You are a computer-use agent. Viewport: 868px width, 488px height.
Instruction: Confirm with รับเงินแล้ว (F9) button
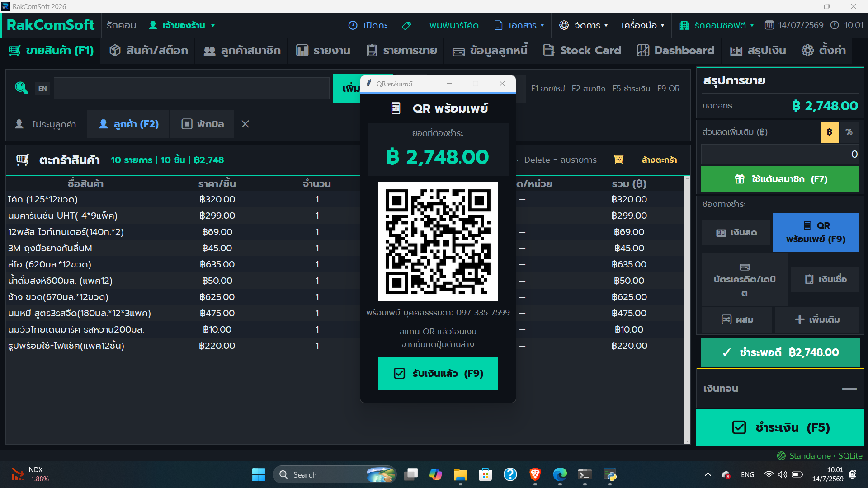(x=438, y=373)
